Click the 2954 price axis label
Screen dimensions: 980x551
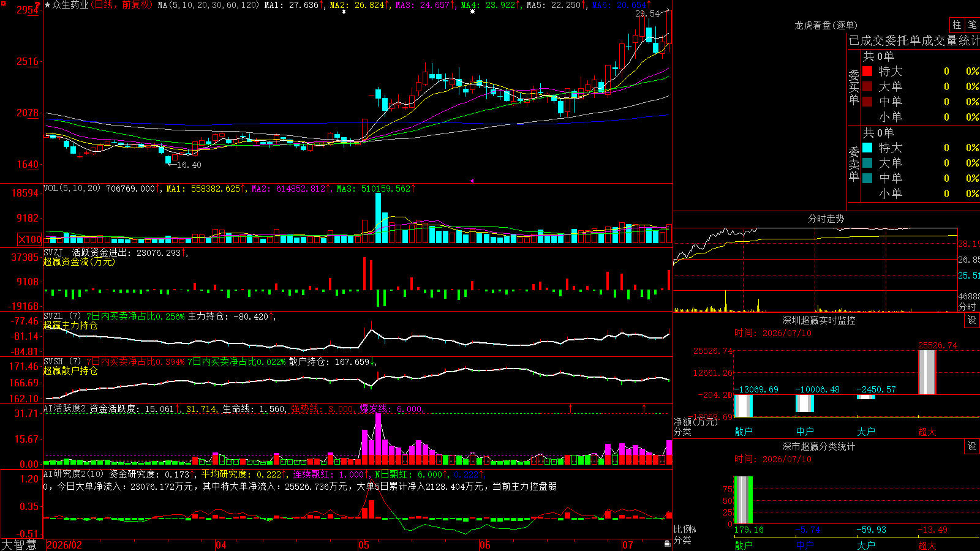coord(28,10)
